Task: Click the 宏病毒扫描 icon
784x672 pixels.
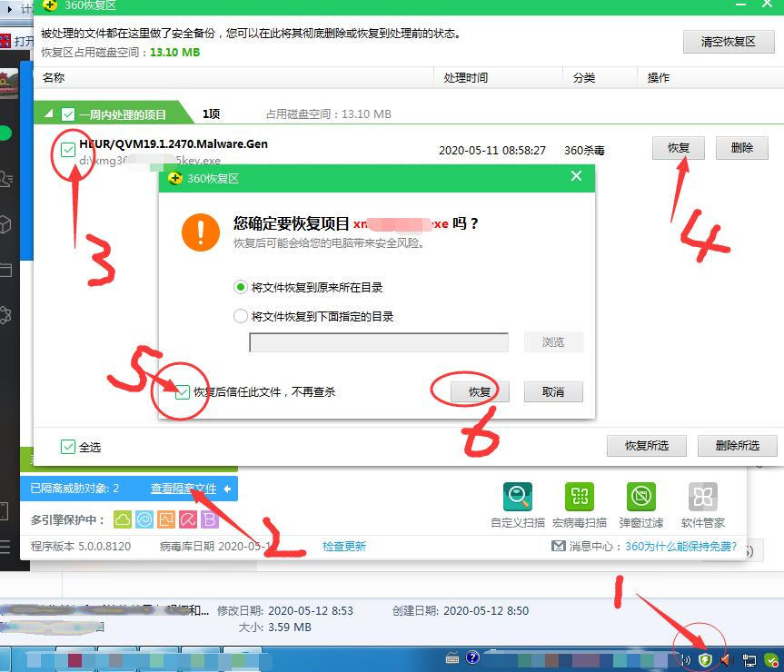Action: [580, 497]
